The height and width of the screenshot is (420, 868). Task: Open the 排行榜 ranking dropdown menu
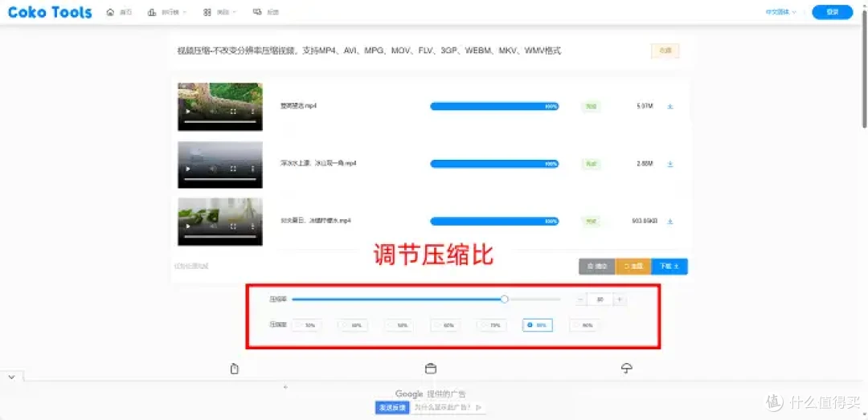point(167,12)
